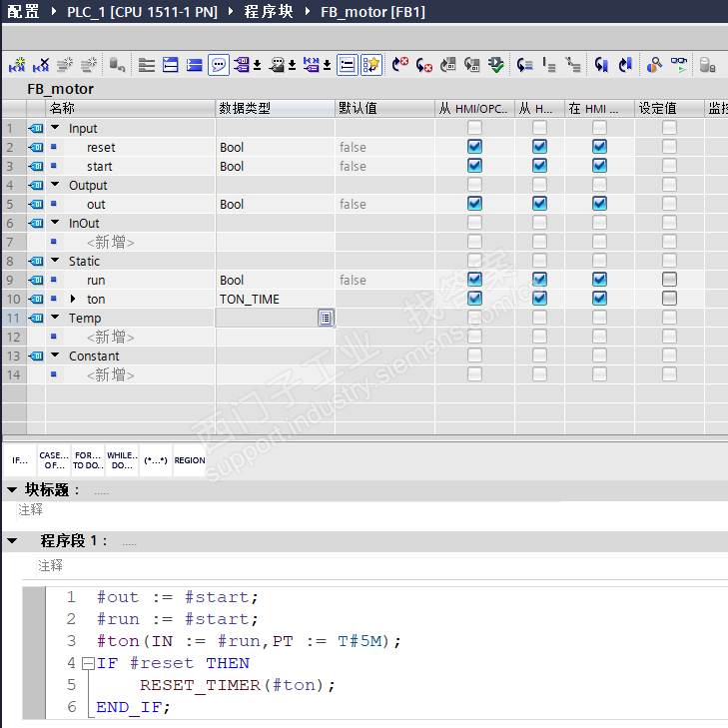Insert REGION block template
The height and width of the screenshot is (728, 728).
(x=190, y=460)
